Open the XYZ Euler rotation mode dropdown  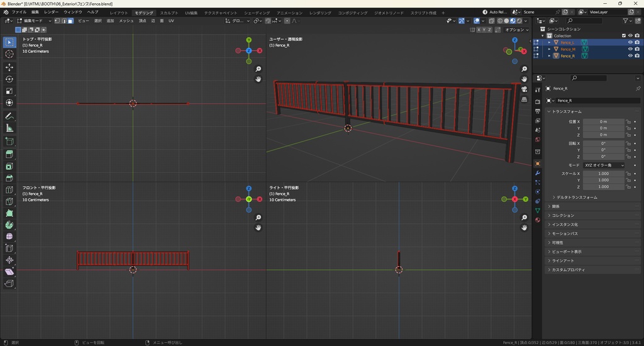coord(604,165)
